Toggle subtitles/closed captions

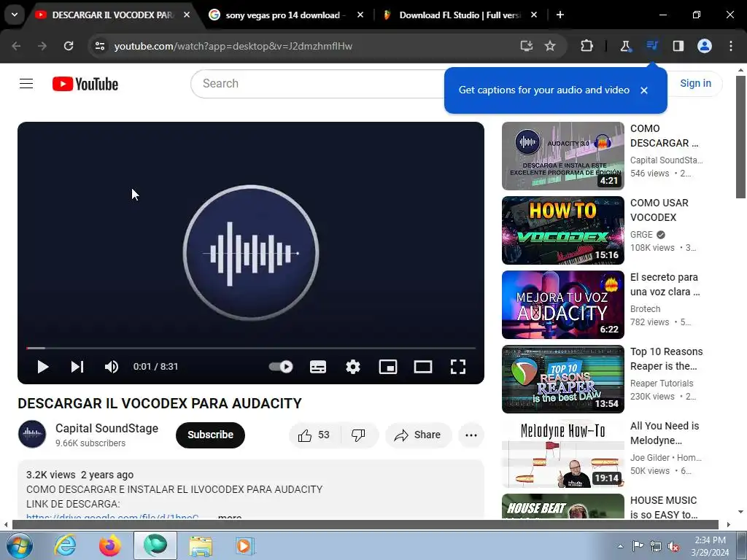pos(318,367)
